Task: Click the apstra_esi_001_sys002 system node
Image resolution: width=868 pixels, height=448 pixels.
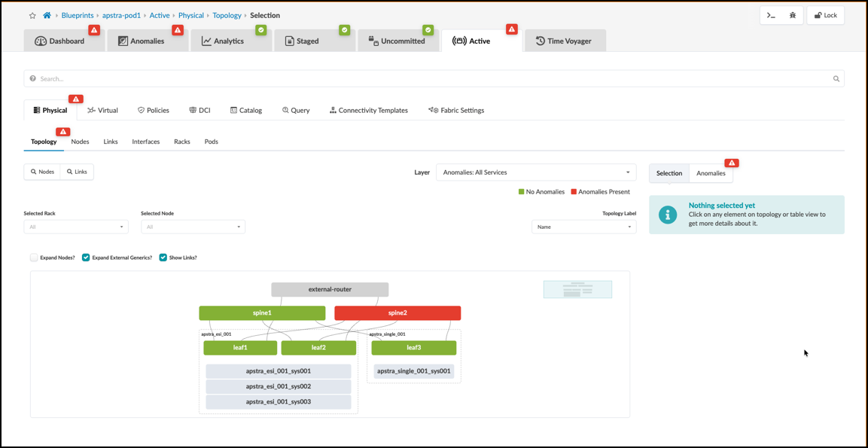Action: tap(279, 386)
